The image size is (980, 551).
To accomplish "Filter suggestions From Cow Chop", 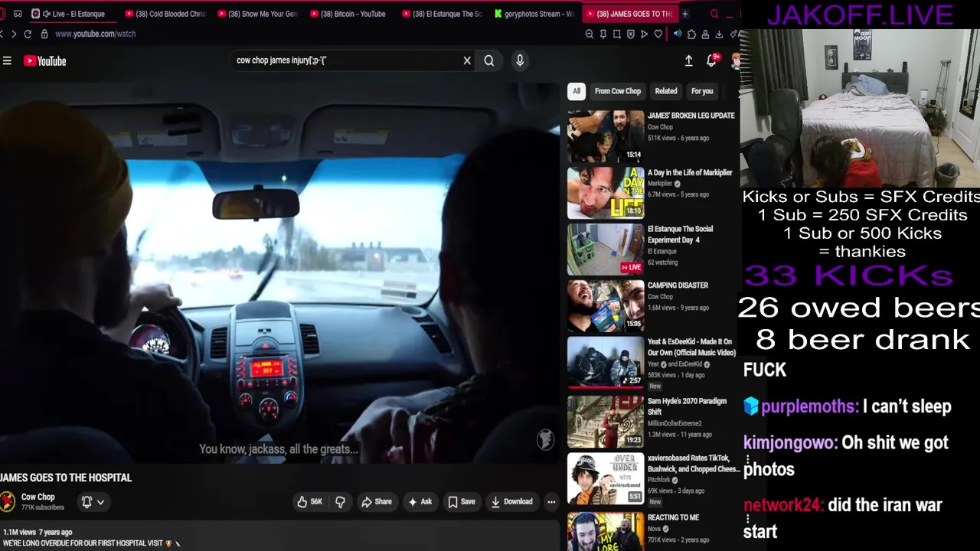I will click(618, 91).
